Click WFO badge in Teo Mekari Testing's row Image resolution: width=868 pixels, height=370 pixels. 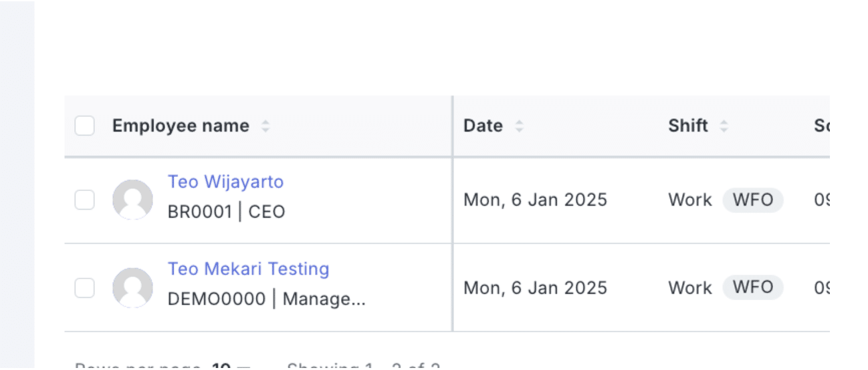[753, 287]
